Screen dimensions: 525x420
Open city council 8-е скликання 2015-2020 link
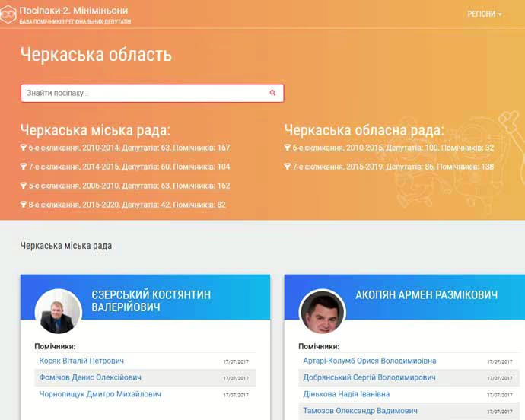tap(127, 205)
